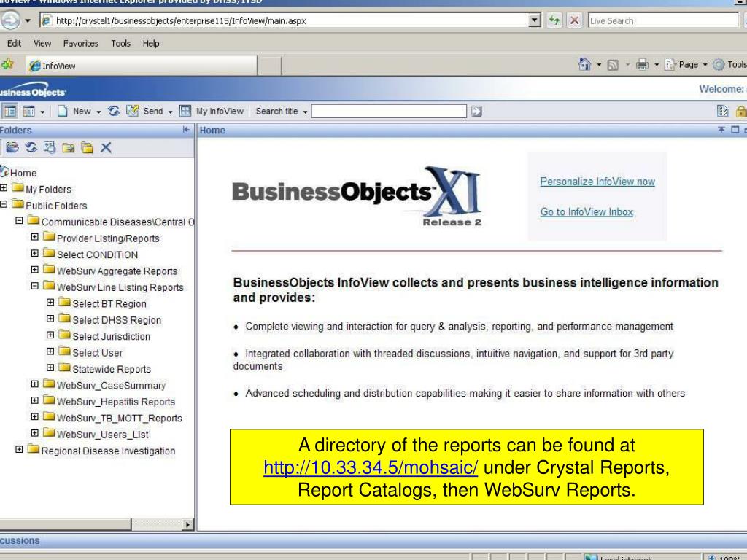Image resolution: width=747 pixels, height=560 pixels.
Task: Click the search go arrow button
Action: click(476, 111)
